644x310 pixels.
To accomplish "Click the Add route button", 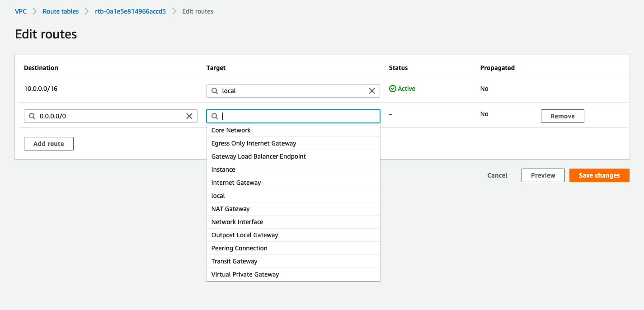I will click(49, 144).
